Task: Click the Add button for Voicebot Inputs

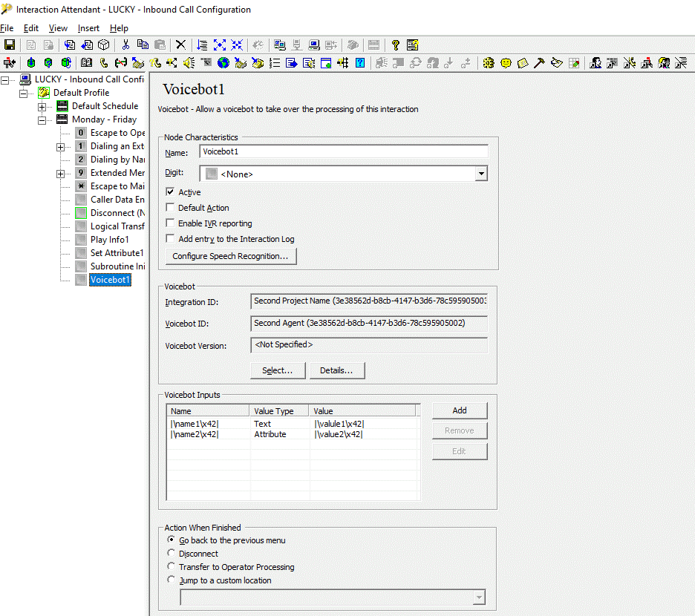Action: click(x=460, y=410)
